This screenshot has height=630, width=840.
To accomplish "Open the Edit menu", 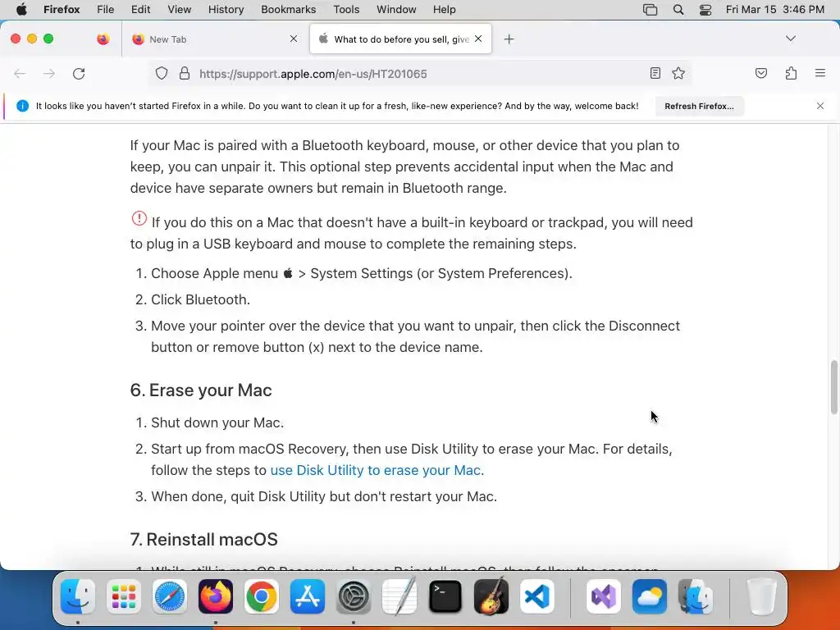I will [140, 10].
